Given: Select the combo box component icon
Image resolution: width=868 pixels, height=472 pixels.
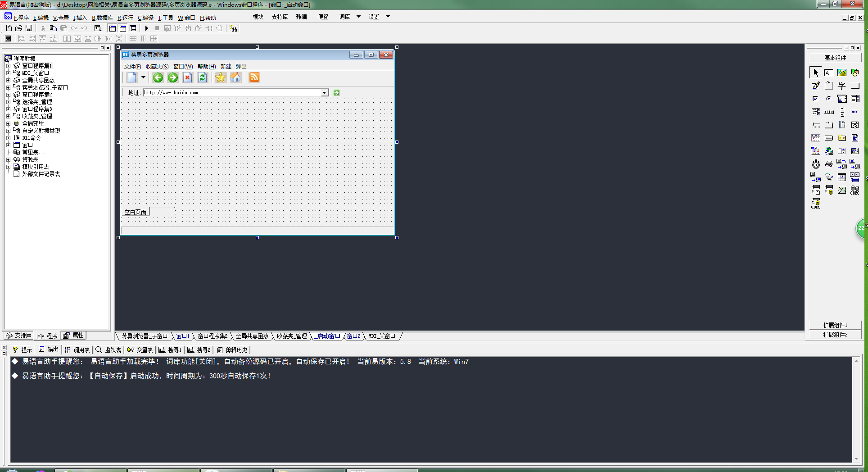Looking at the screenshot, I should click(842, 99).
